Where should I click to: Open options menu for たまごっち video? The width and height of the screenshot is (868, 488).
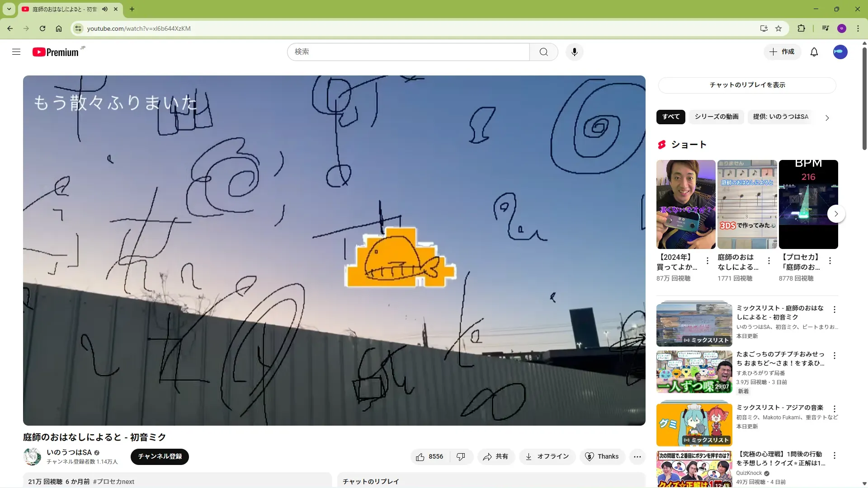[x=834, y=356]
